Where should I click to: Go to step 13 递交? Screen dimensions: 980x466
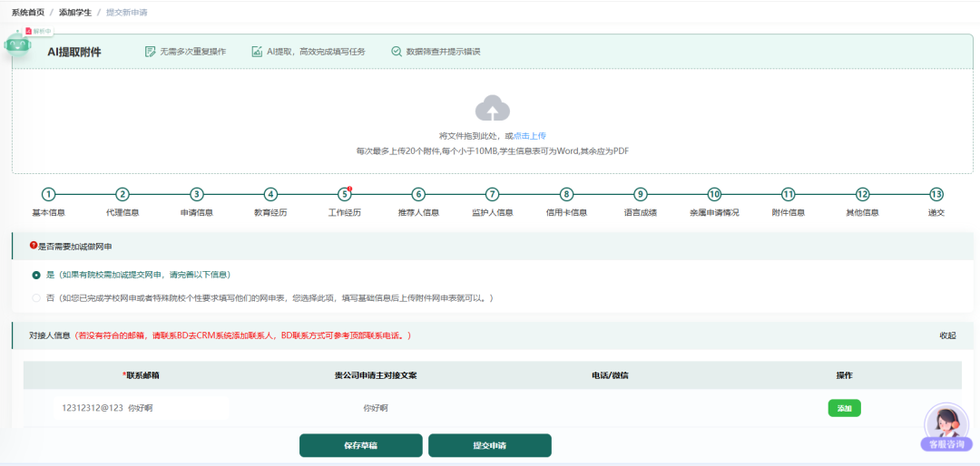coord(936,194)
